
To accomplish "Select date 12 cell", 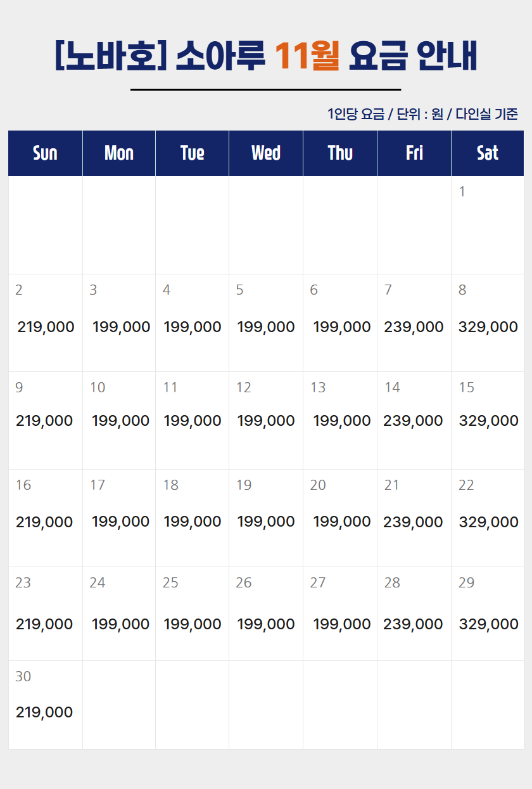I will pos(266,420).
